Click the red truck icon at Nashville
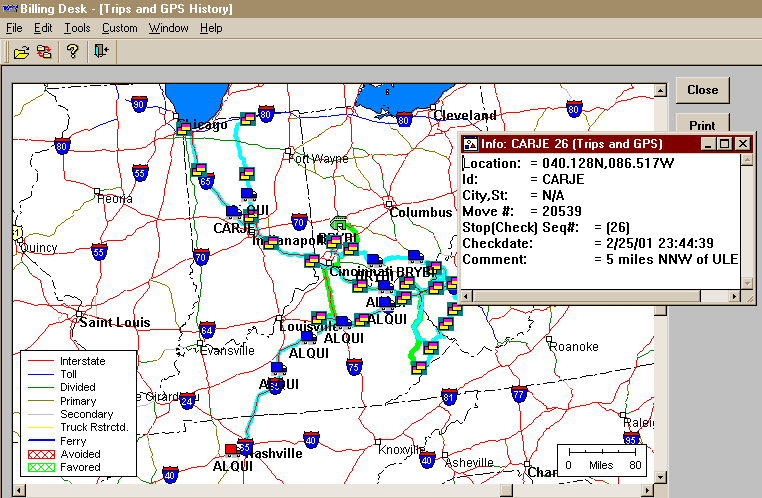The width and height of the screenshot is (762, 498). tap(232, 450)
